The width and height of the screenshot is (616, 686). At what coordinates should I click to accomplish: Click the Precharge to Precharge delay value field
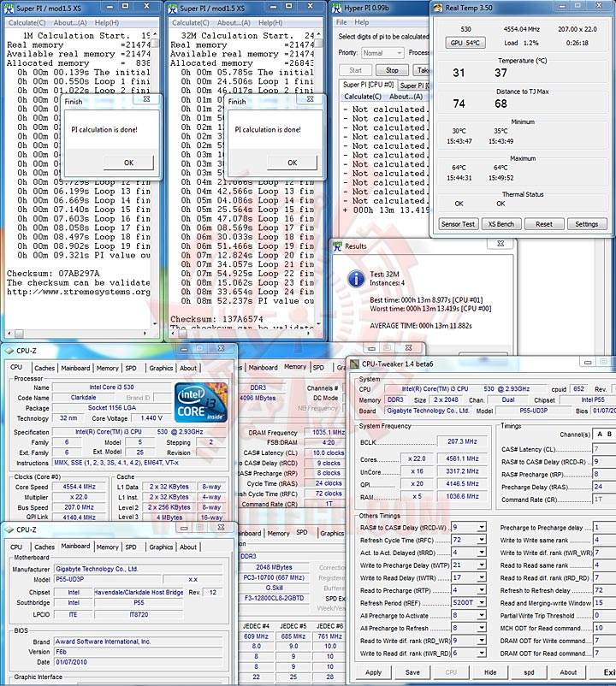604,528
